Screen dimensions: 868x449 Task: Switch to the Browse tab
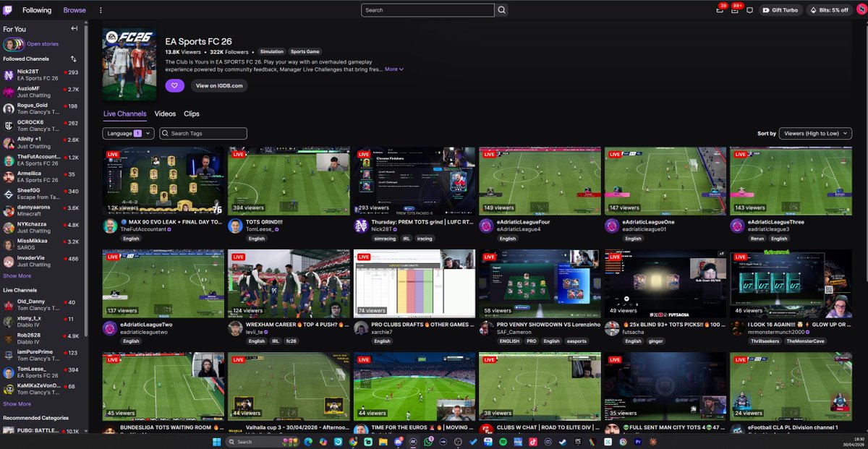75,10
